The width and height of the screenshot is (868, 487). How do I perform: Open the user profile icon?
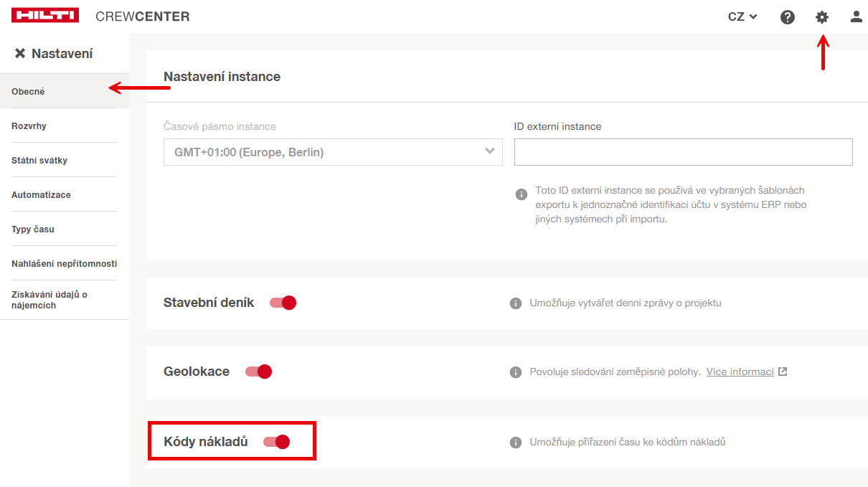(856, 17)
